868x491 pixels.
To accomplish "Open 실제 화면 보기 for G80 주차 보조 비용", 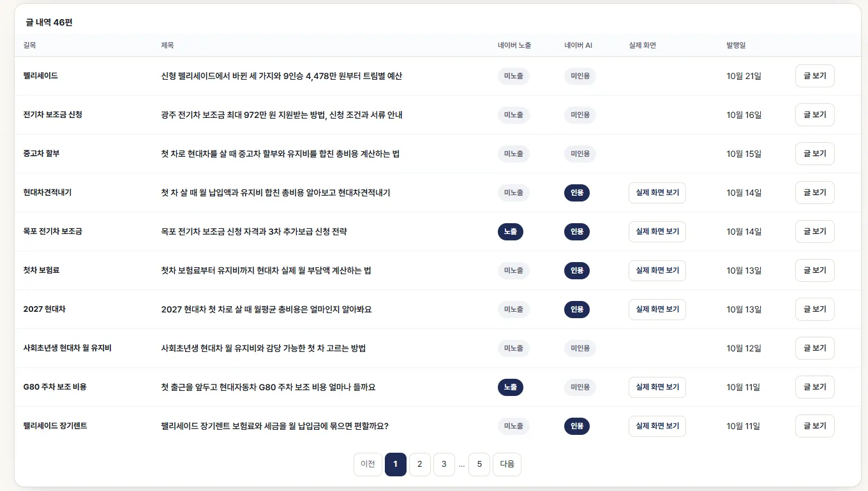I will coord(657,387).
